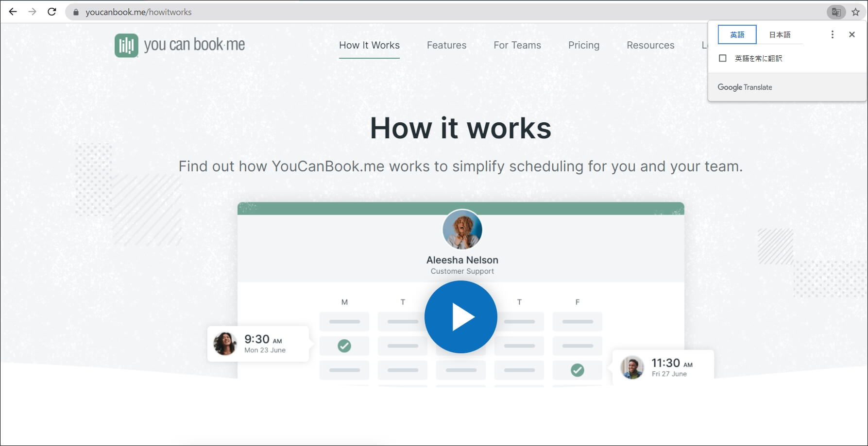Close the Google Translate popup
This screenshot has width=868, height=446.
[851, 34]
